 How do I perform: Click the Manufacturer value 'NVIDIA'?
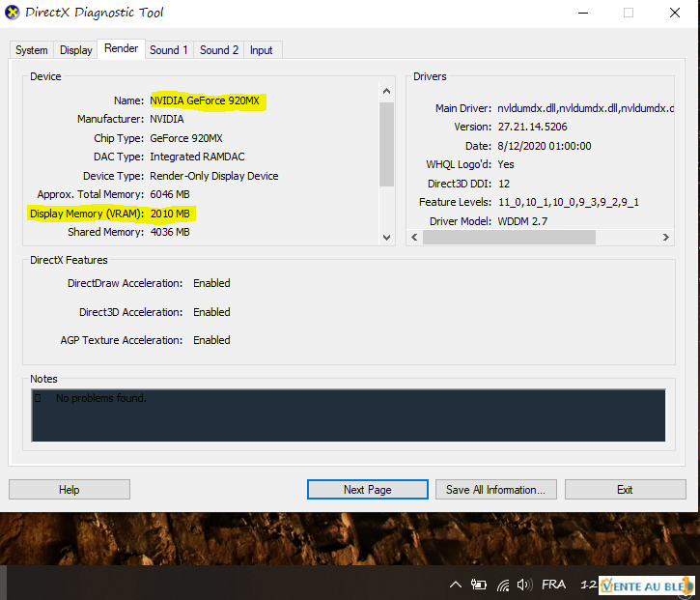(167, 119)
